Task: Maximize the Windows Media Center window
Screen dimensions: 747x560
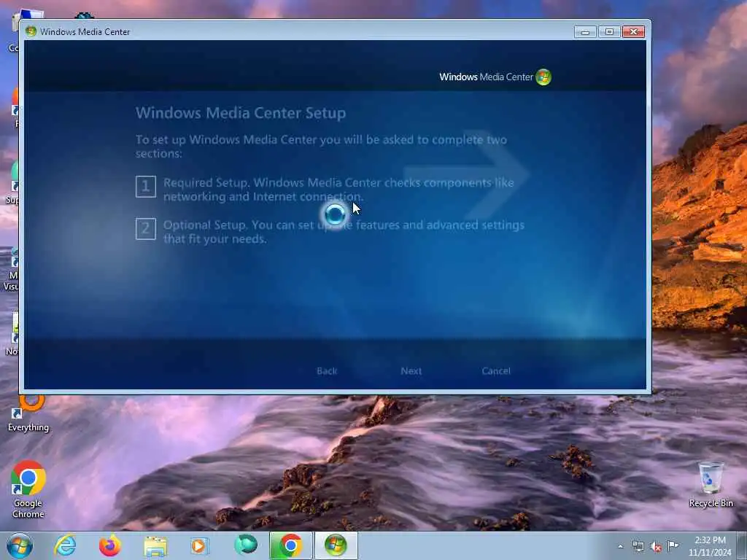Action: pyautogui.click(x=609, y=32)
